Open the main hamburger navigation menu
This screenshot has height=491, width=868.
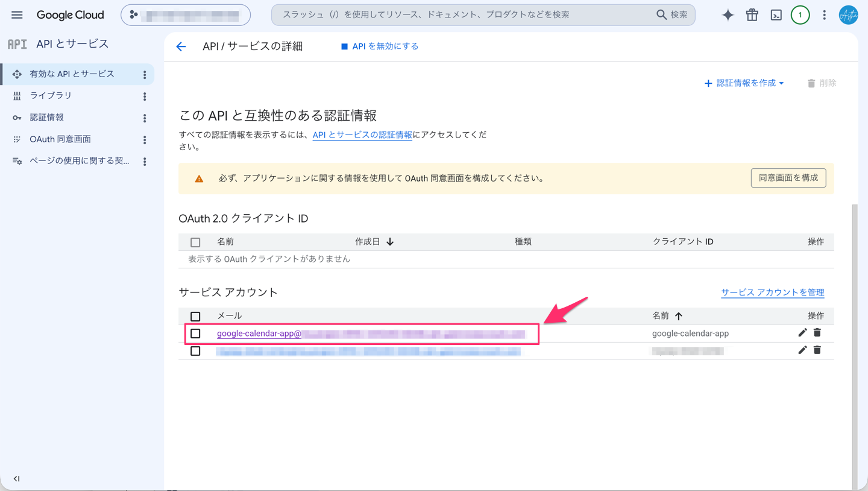(17, 15)
